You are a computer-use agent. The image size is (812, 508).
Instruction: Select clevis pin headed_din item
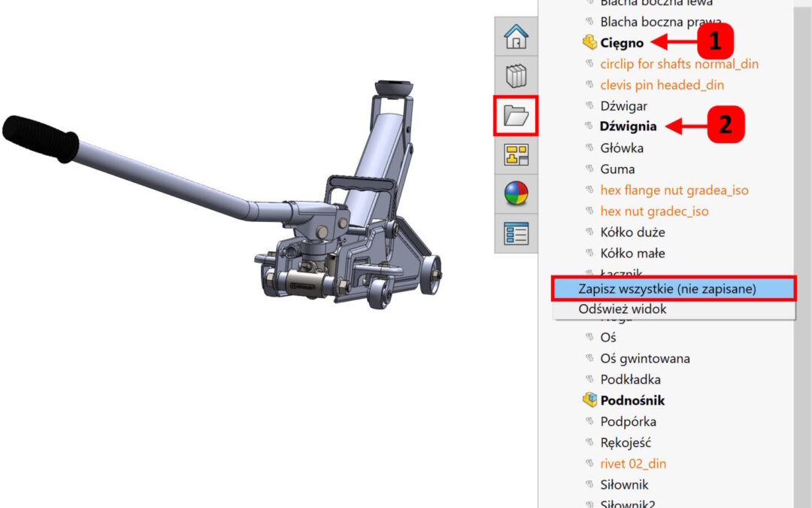point(662,85)
